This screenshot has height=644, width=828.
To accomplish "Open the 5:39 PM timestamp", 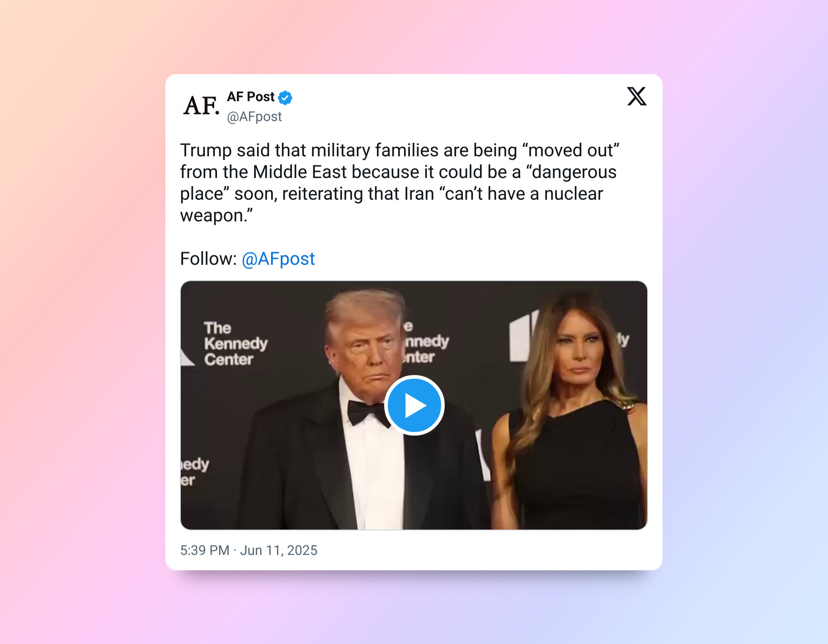I will [205, 550].
